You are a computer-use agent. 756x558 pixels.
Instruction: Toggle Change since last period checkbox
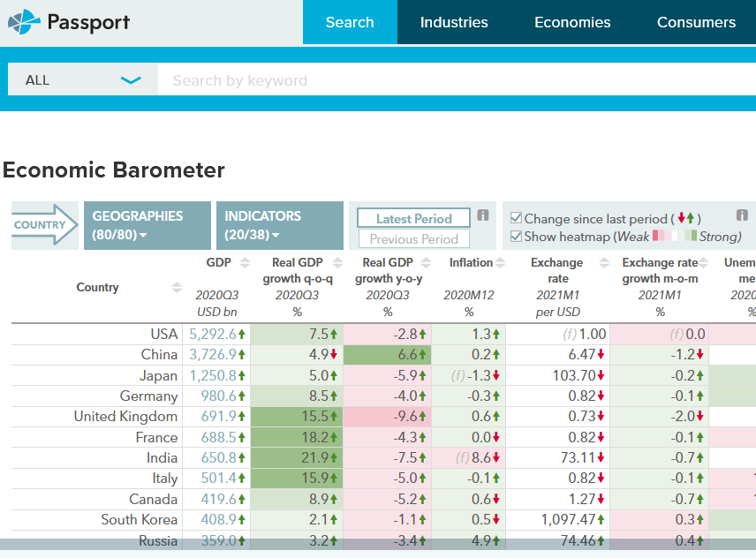(517, 218)
